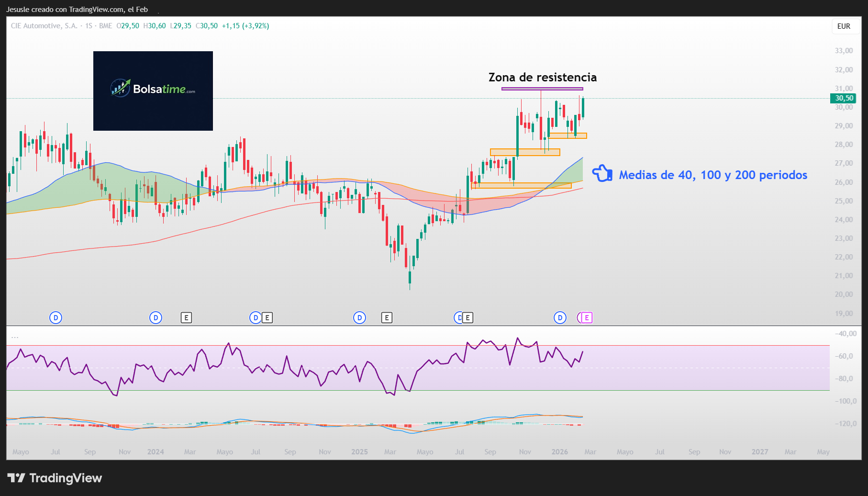Expand the EUR currency selector
Screen dimensions: 868x496
(x=845, y=26)
